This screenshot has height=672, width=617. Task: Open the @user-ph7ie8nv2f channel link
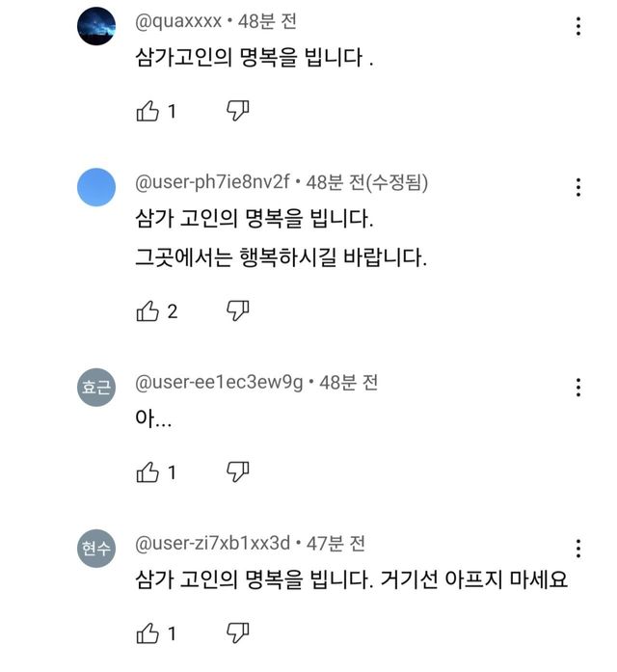[213, 181]
